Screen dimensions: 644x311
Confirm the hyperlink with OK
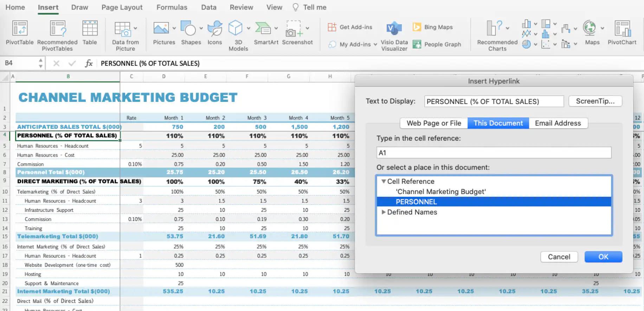coord(603,257)
